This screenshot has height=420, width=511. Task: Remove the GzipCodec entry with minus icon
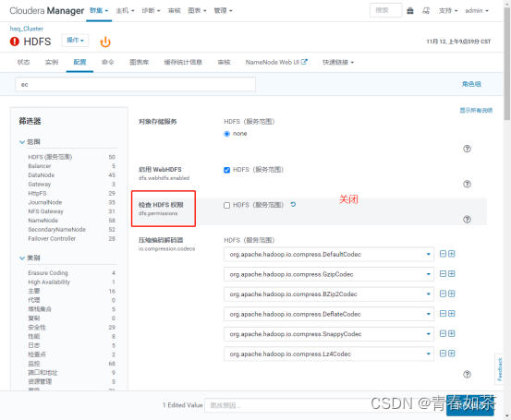tap(443, 274)
